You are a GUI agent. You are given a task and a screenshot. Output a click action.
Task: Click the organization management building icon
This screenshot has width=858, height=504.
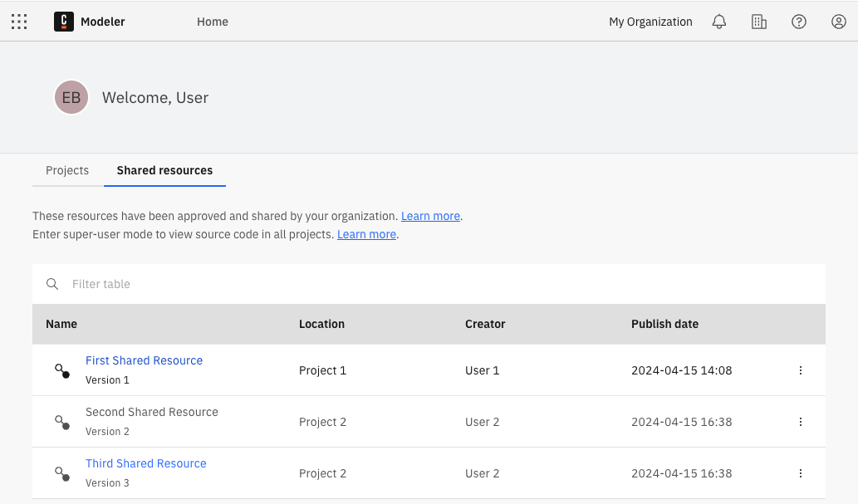pos(758,22)
